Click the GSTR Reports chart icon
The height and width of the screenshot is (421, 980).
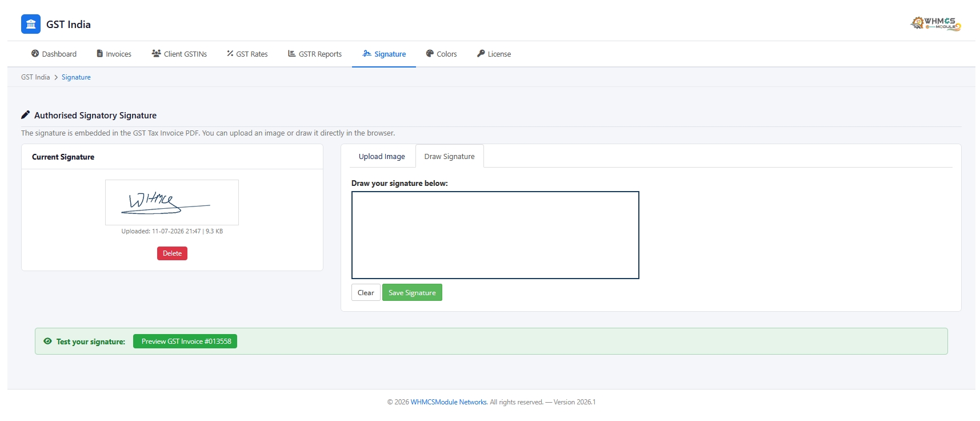click(292, 53)
